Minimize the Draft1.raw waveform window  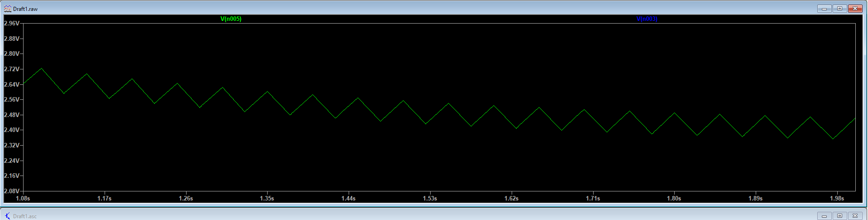[x=824, y=9]
